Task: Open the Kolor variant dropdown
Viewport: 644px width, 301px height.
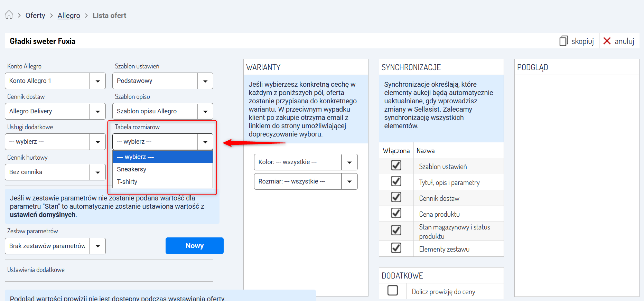Action: click(x=349, y=162)
